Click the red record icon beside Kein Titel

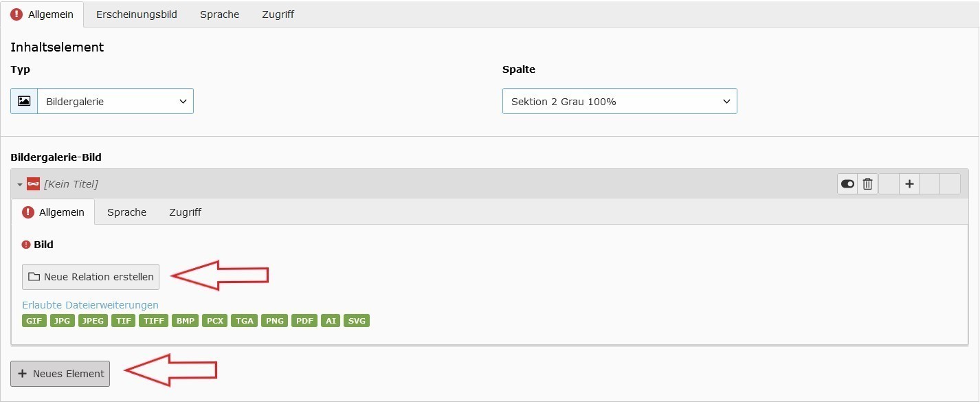coord(33,184)
